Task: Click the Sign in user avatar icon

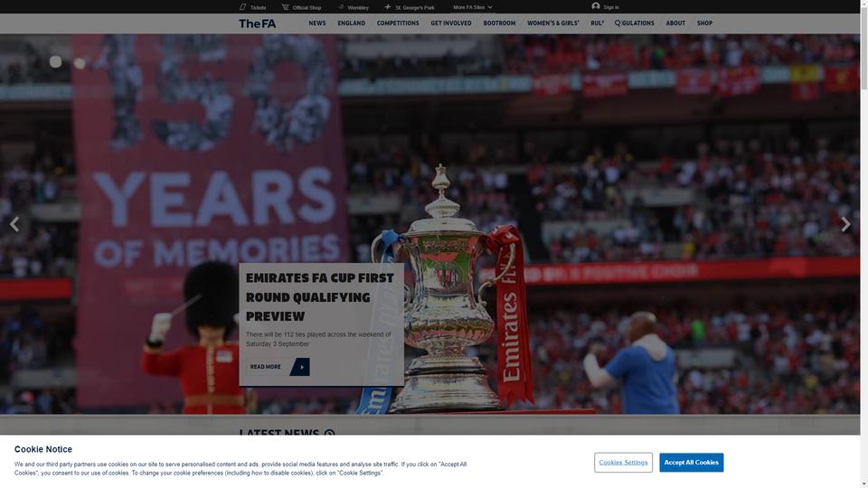Action: (x=596, y=6)
